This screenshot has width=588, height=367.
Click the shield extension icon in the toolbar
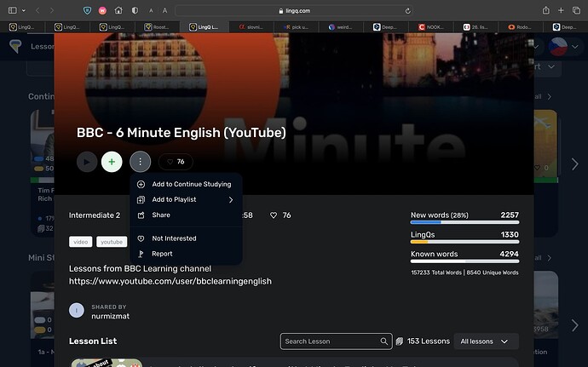tap(87, 10)
